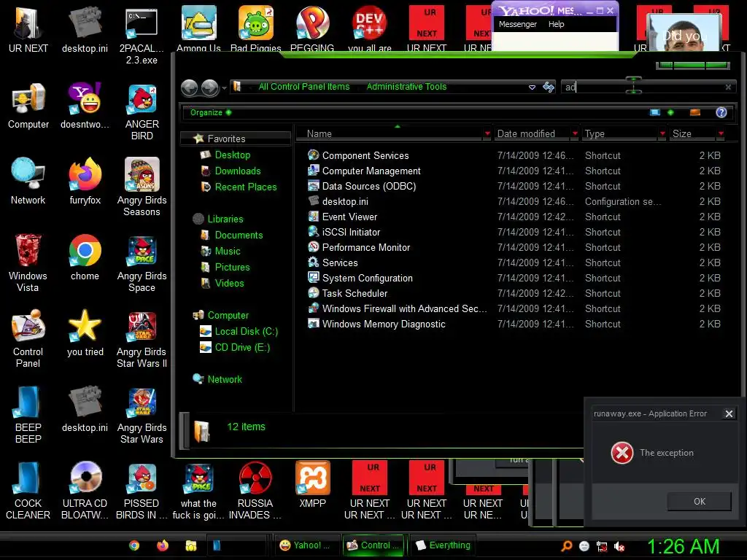Click OK in runaway.exe error dialog
Viewport: 747px width, 560px height.
pyautogui.click(x=699, y=502)
